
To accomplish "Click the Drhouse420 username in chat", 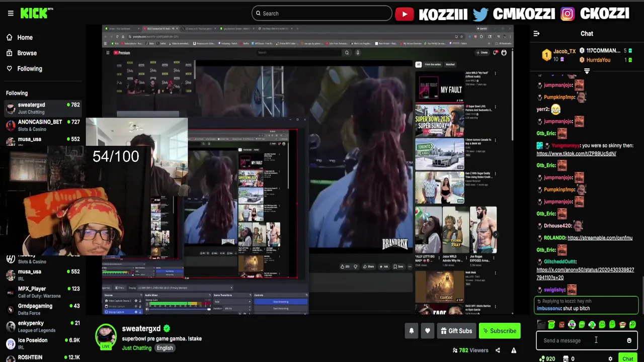I will tap(557, 226).
